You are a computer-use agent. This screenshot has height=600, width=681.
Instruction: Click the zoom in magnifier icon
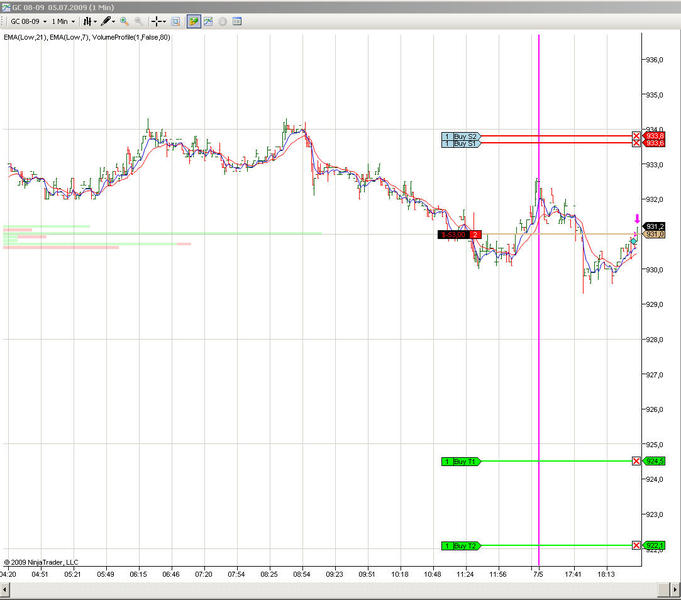(124, 21)
